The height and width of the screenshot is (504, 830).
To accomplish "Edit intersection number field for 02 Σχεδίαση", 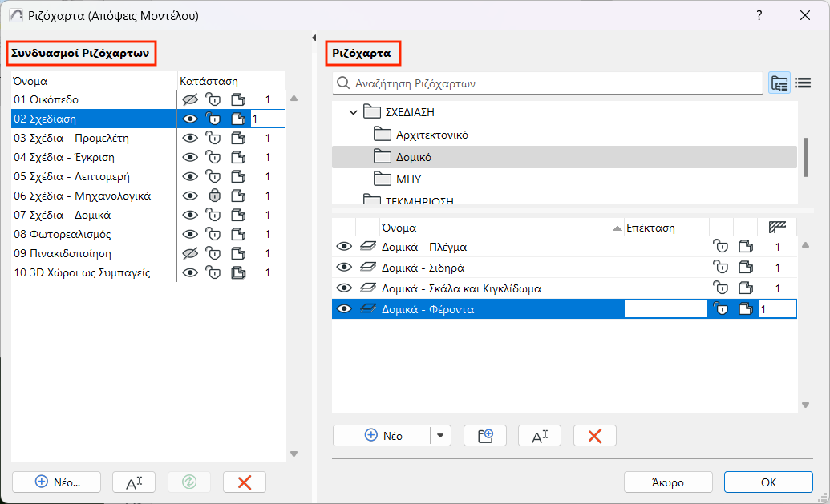I will tap(268, 119).
